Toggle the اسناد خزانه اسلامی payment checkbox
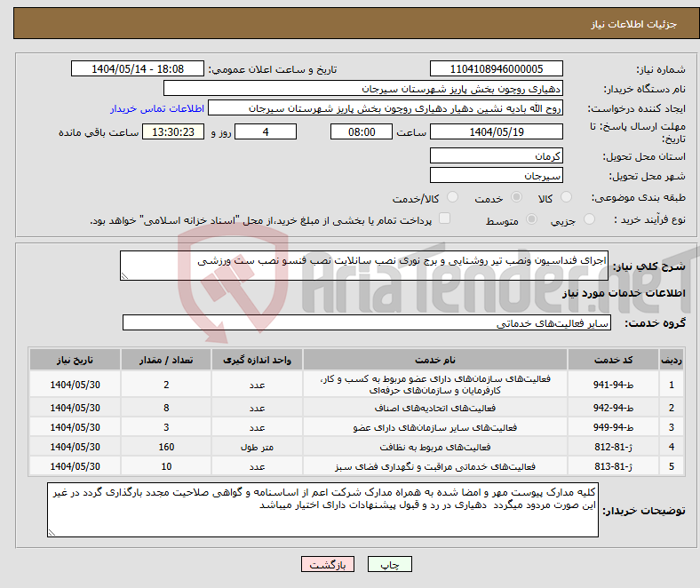700x588 pixels. coord(445,219)
